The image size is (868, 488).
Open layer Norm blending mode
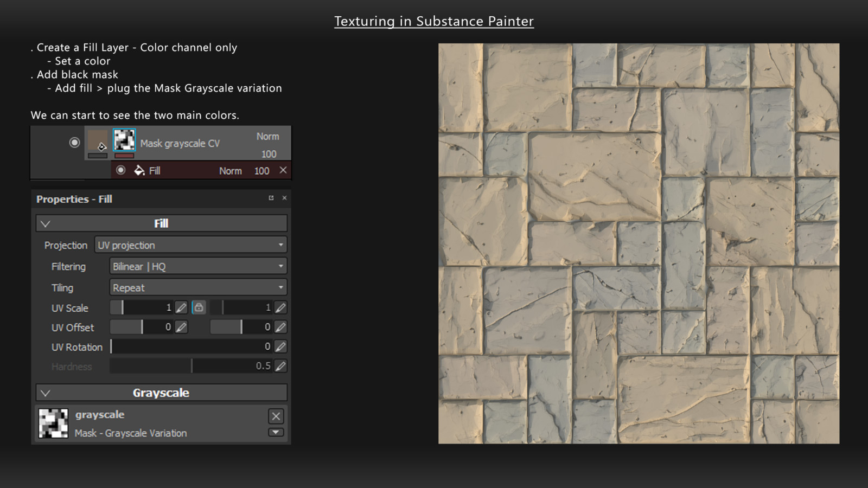tap(268, 137)
